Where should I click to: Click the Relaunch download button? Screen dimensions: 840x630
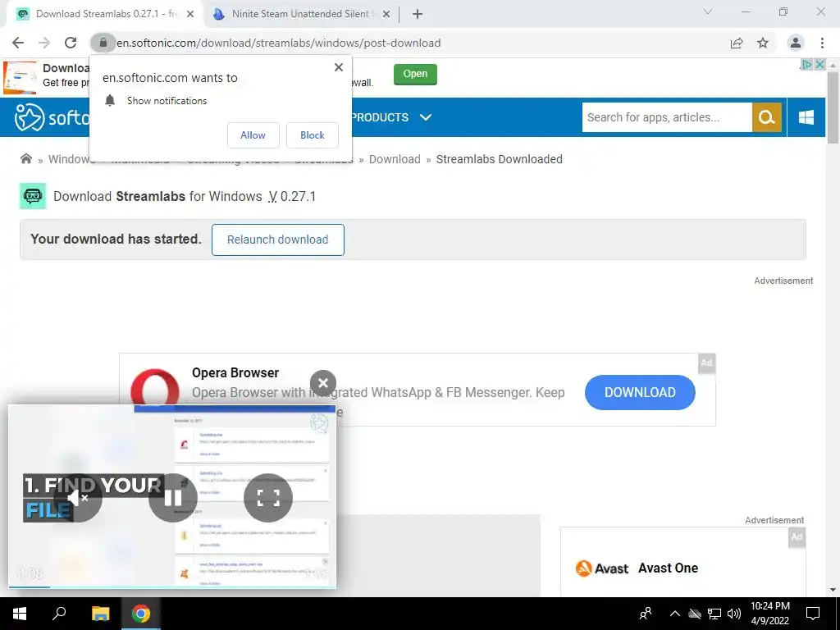277,240
